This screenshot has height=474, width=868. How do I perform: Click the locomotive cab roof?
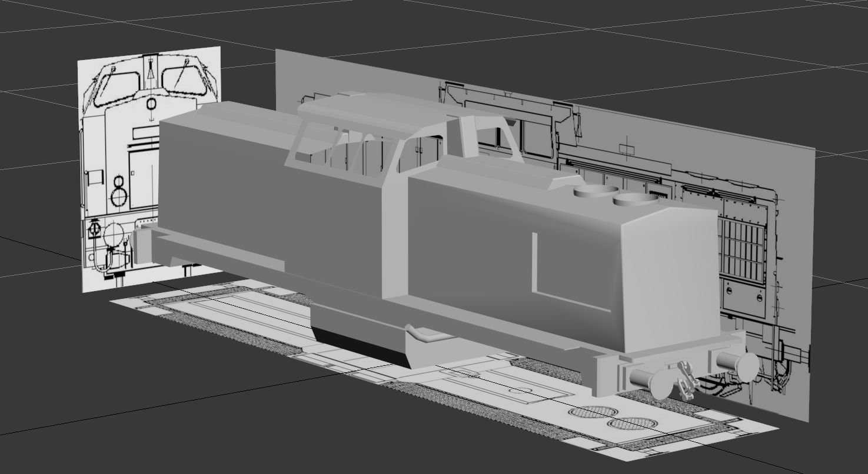click(377, 109)
